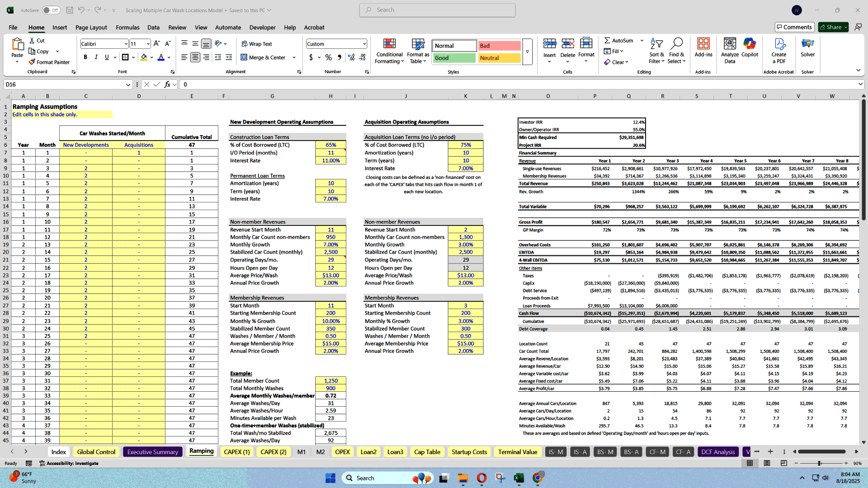Open Merge & Center dropdown arrow
The height and width of the screenshot is (488, 868).
pyautogui.click(x=294, y=57)
